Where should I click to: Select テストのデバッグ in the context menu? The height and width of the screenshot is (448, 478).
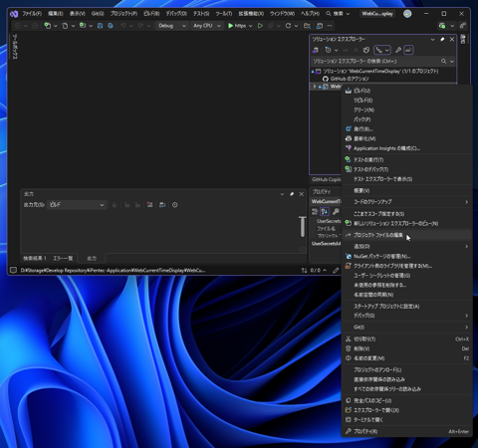406,169
